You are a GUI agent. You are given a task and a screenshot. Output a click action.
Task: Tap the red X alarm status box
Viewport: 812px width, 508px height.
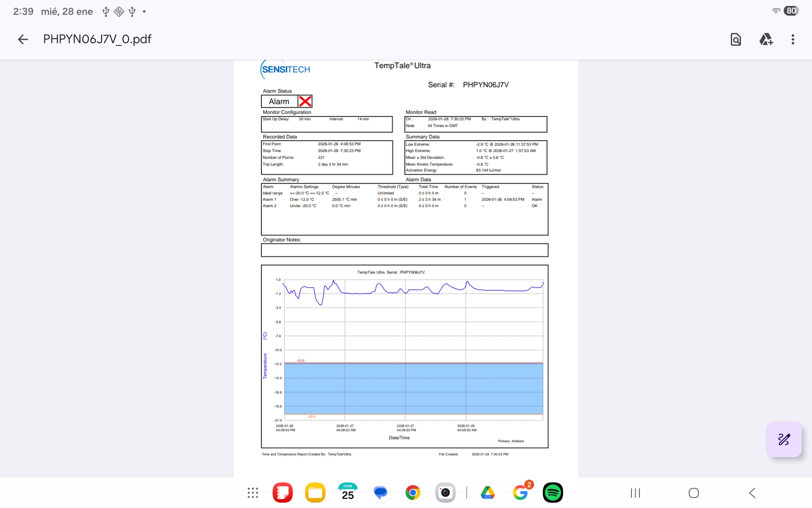pyautogui.click(x=305, y=101)
